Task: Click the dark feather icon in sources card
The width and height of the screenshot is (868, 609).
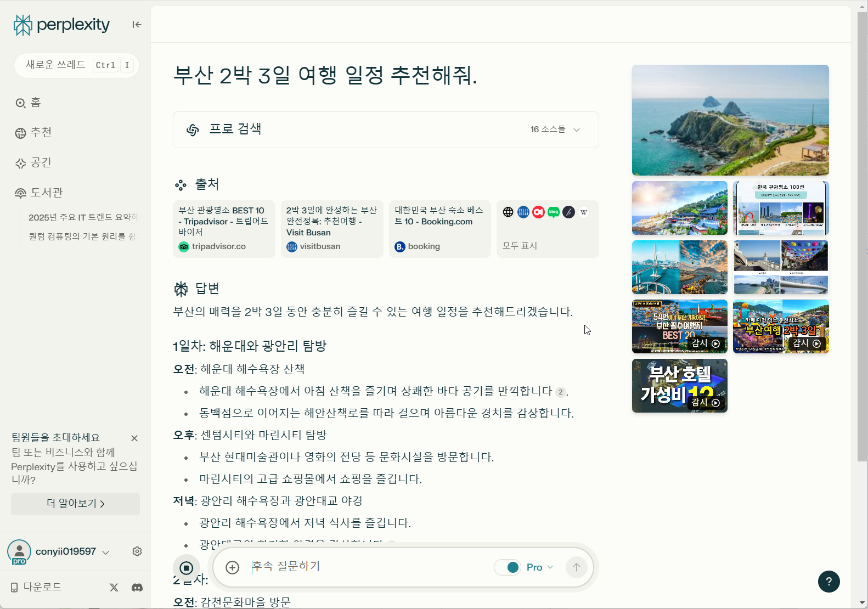Action: click(568, 212)
